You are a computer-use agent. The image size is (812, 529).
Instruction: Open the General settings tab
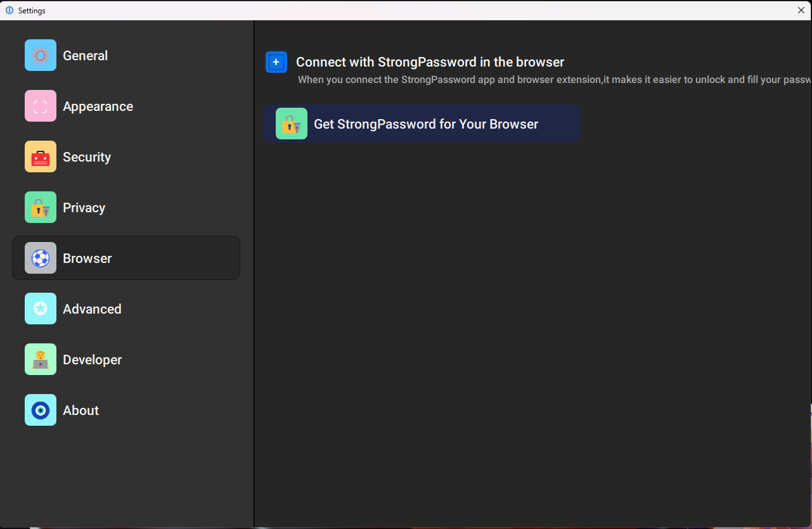pos(85,56)
